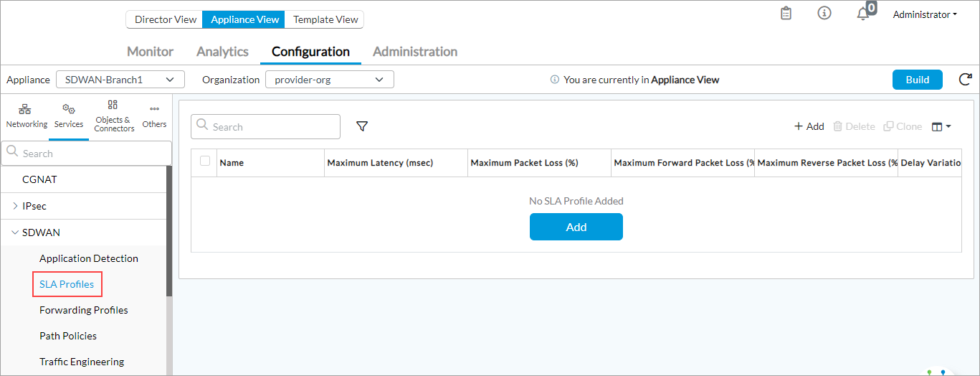Tick the select-all checkbox in table header
The image size is (980, 376).
(205, 161)
